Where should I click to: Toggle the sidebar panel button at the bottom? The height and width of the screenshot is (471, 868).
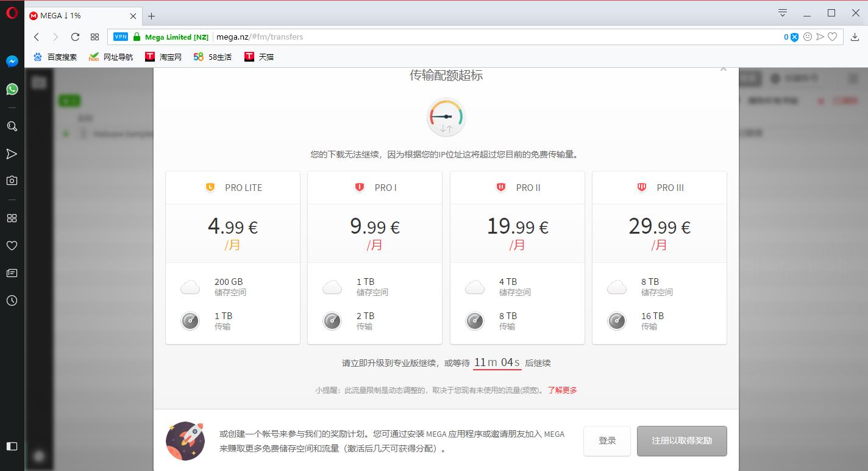(12, 446)
